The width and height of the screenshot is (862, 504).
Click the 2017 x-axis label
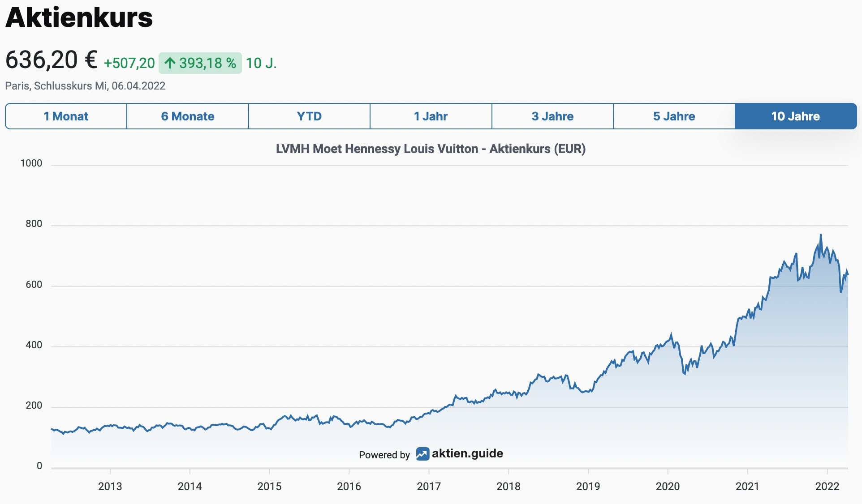click(429, 487)
